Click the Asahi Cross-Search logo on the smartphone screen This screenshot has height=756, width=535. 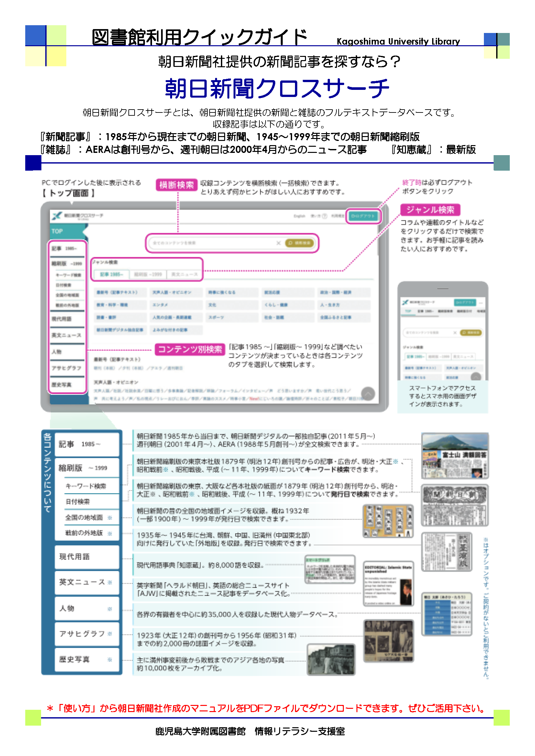click(418, 302)
